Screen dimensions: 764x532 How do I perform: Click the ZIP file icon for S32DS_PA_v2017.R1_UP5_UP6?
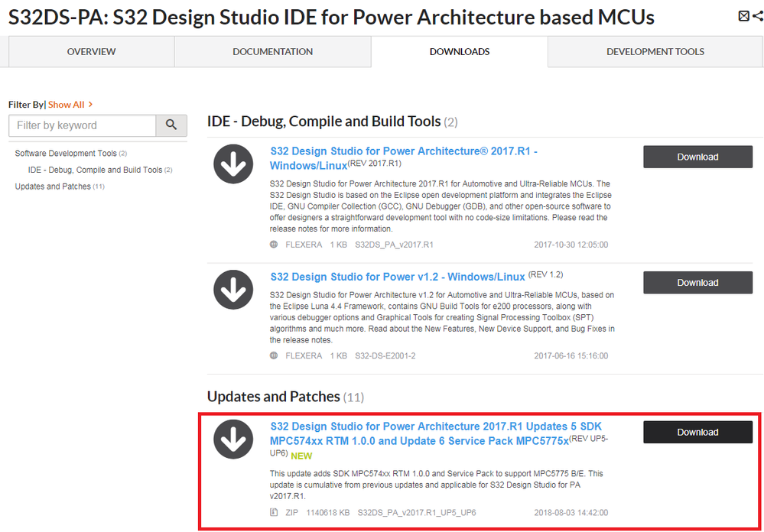pos(274,513)
